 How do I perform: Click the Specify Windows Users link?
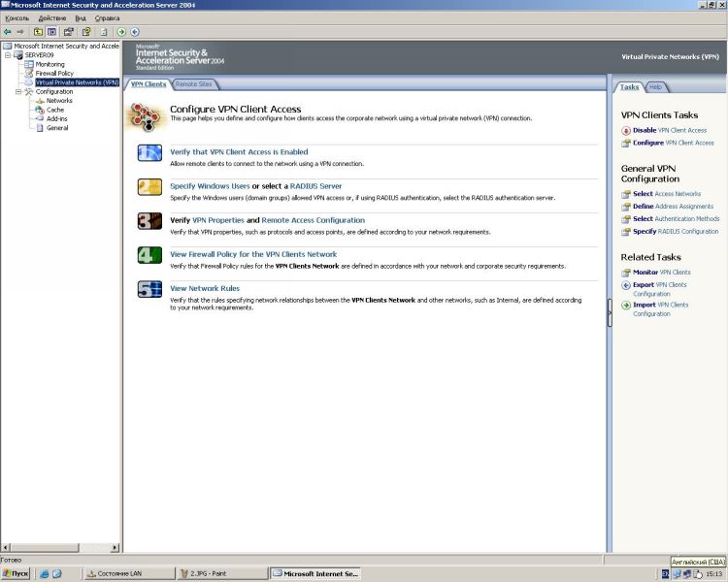point(210,186)
